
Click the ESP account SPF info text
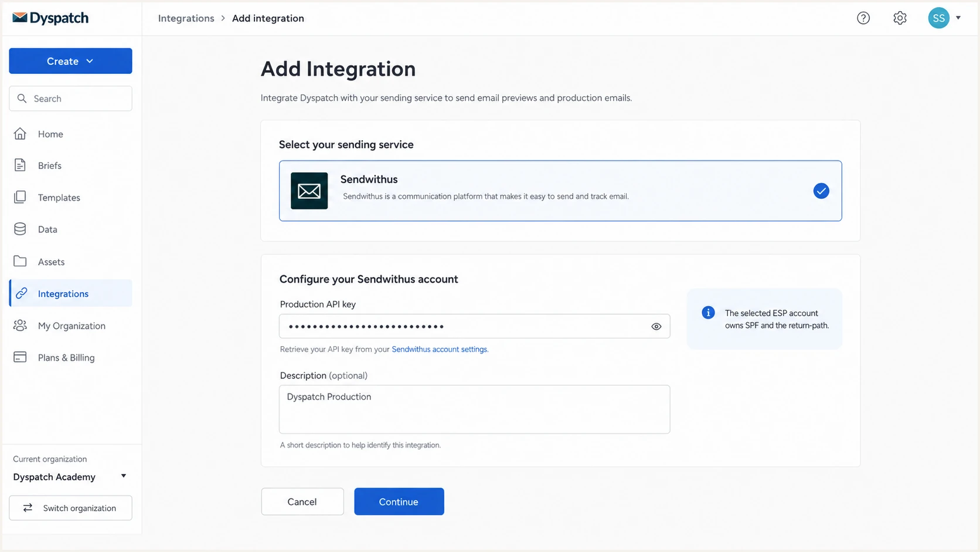point(777,319)
